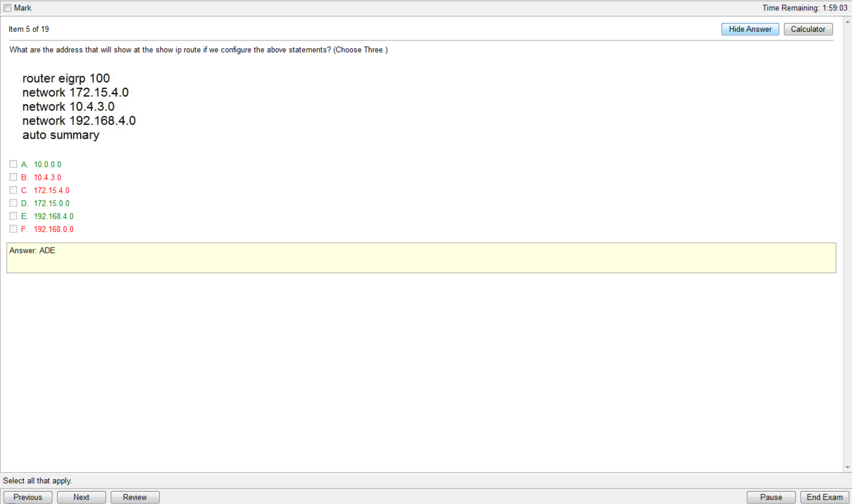Click the Hide Answer button
The height and width of the screenshot is (504, 852).
(749, 29)
